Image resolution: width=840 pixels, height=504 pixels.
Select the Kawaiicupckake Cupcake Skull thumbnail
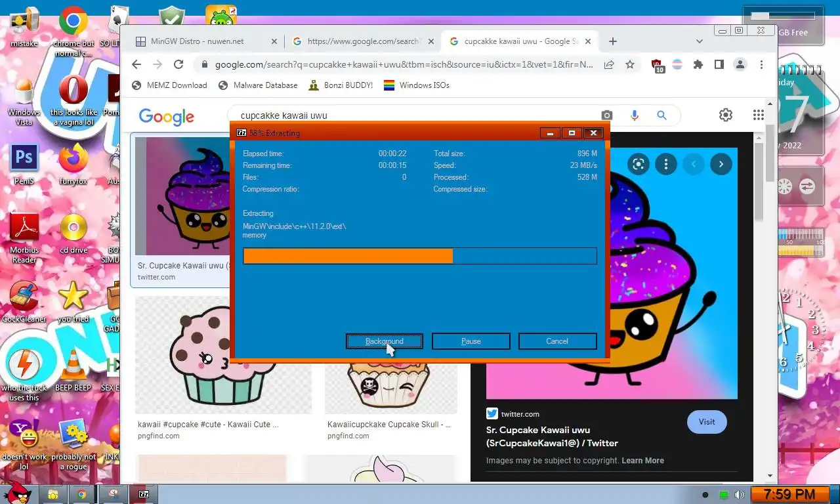pyautogui.click(x=391, y=387)
